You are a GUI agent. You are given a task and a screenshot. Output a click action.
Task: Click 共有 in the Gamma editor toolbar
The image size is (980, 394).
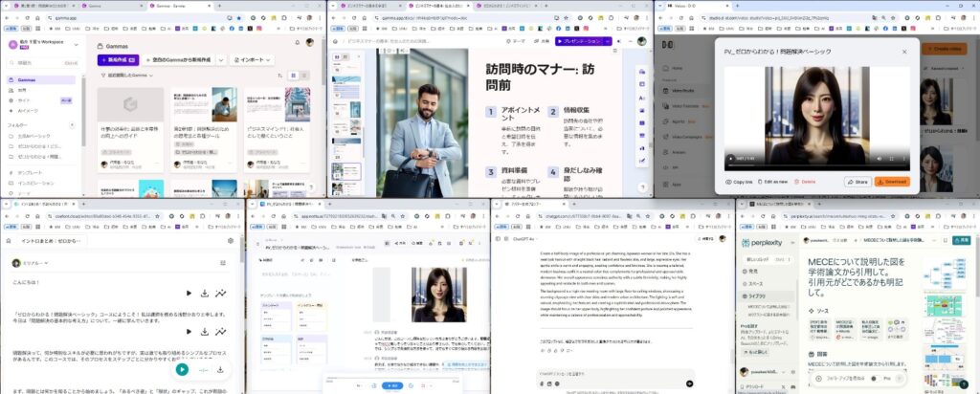tap(542, 41)
